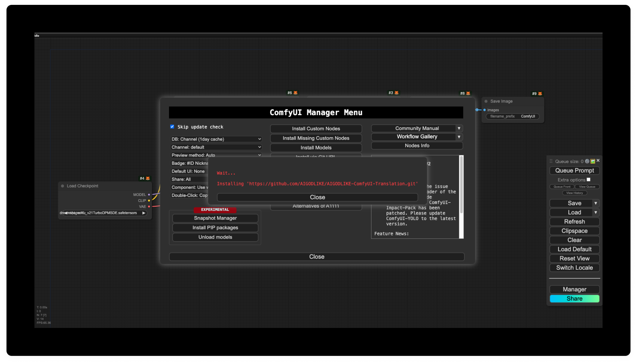
Task: Open queue panel settings gear
Action: click(x=587, y=161)
